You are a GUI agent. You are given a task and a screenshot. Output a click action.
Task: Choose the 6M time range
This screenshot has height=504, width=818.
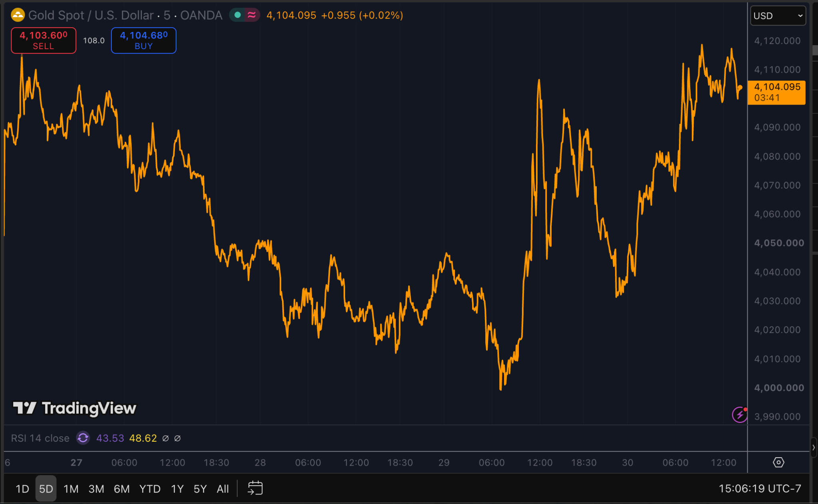(x=122, y=489)
